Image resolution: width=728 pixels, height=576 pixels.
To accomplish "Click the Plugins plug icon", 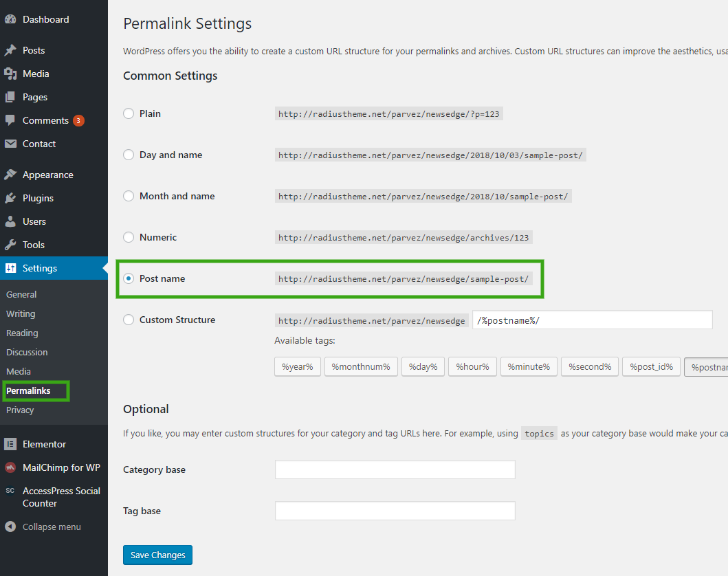I will click(x=10, y=198).
